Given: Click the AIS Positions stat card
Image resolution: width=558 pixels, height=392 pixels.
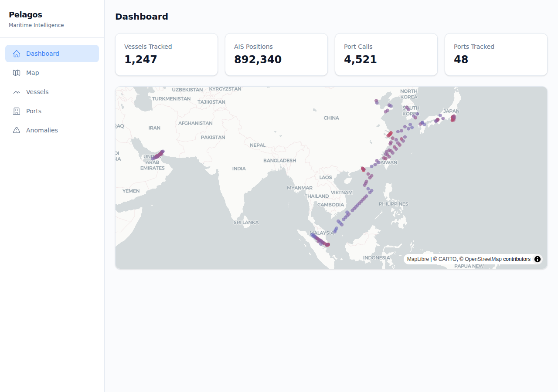Looking at the screenshot, I should (x=276, y=54).
